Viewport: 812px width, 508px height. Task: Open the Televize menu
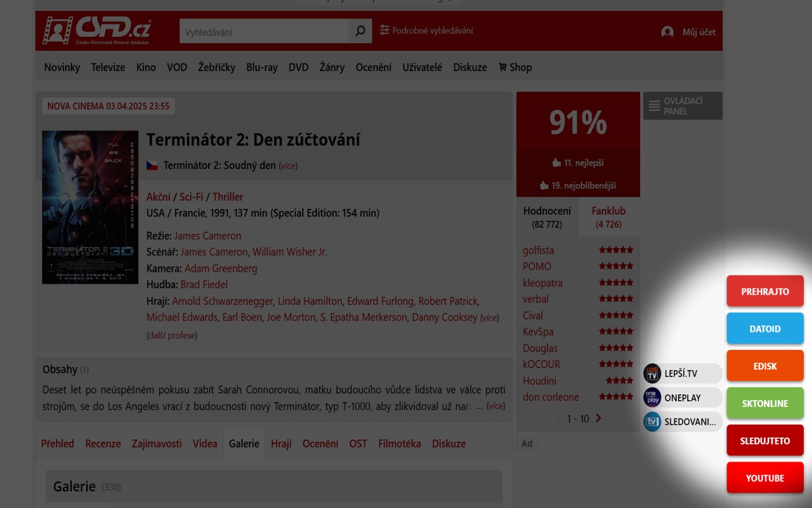[108, 67]
